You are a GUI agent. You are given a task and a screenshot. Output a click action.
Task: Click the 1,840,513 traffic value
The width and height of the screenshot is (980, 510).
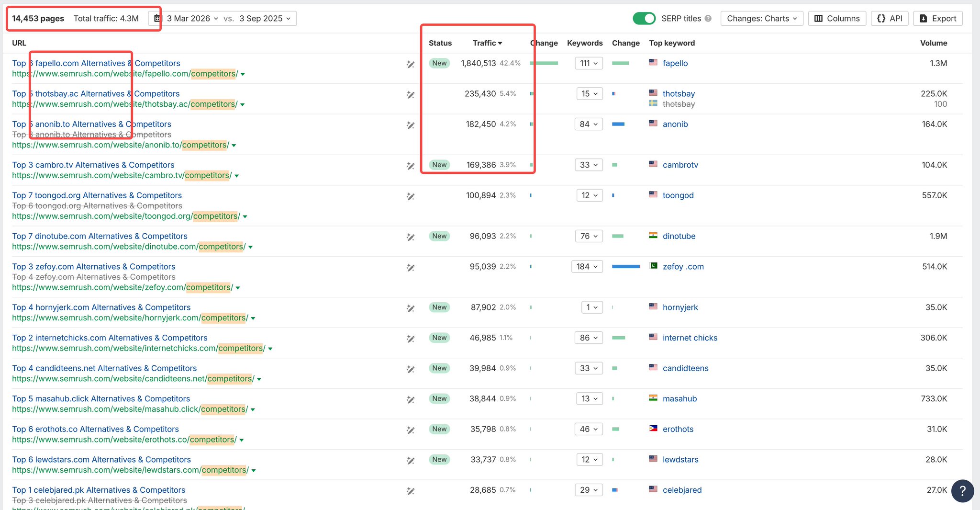478,63
